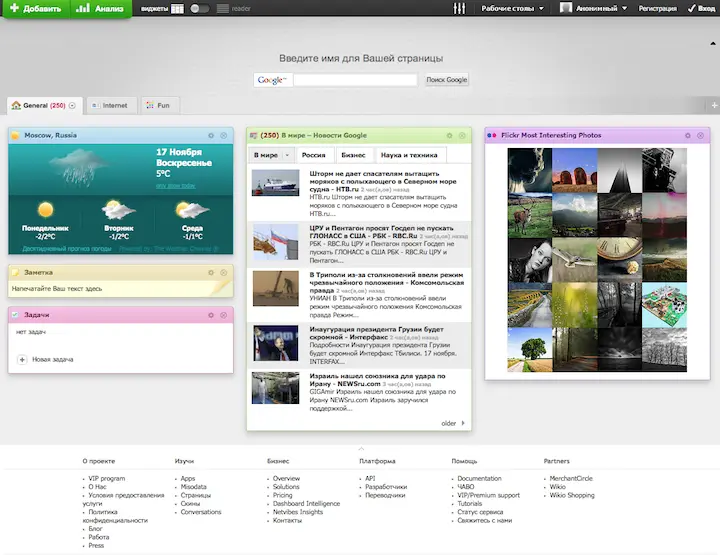Select the Бизнес news tab
This screenshot has height=555, width=720.
[353, 155]
